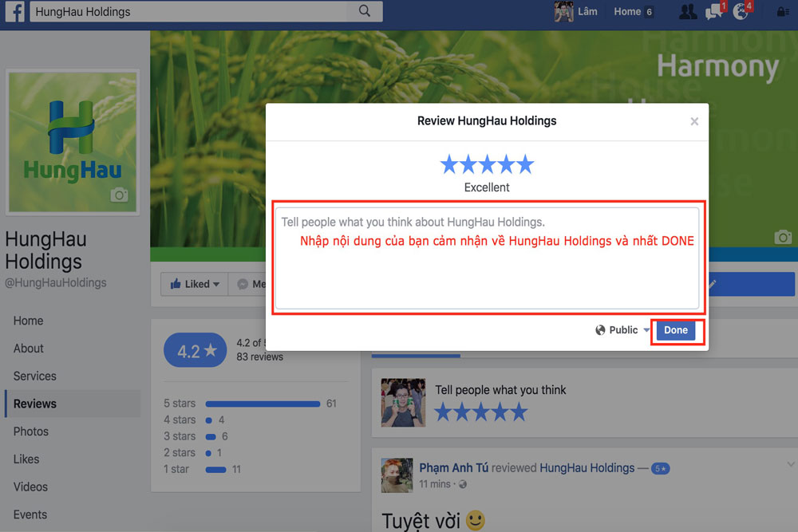Click the Home link in the top bar
Image resolution: width=798 pixels, height=532 pixels.
click(627, 12)
